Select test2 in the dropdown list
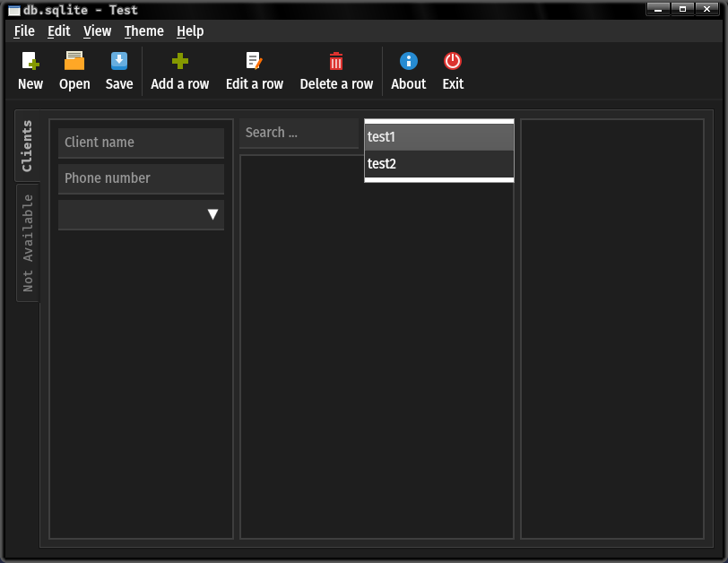This screenshot has width=728, height=563. pos(439,164)
